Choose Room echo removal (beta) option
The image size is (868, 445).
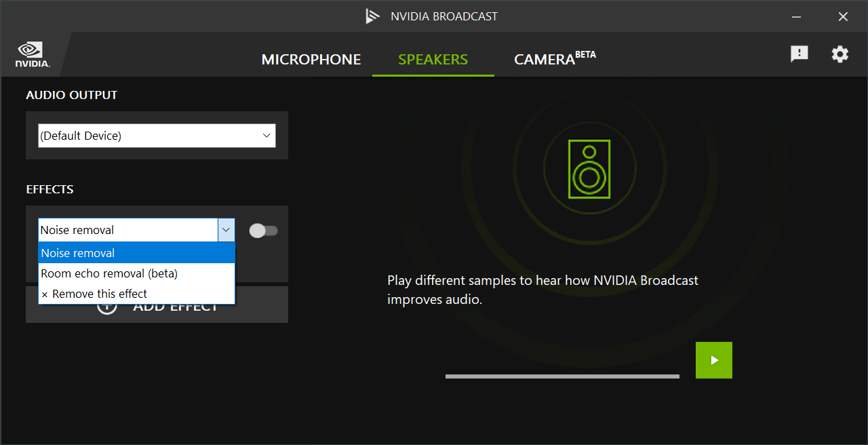click(x=137, y=273)
